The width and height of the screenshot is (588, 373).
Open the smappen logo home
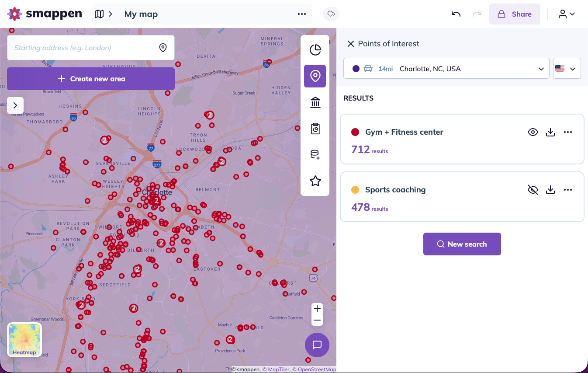coord(45,14)
